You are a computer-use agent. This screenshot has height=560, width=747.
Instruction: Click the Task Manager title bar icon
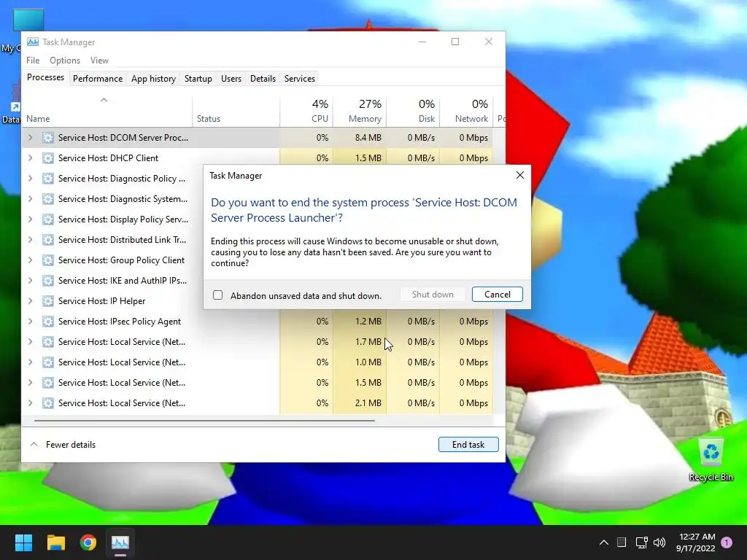click(x=32, y=42)
